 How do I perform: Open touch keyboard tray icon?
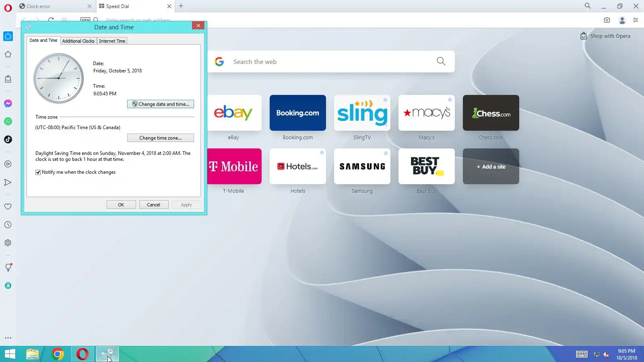click(x=582, y=354)
